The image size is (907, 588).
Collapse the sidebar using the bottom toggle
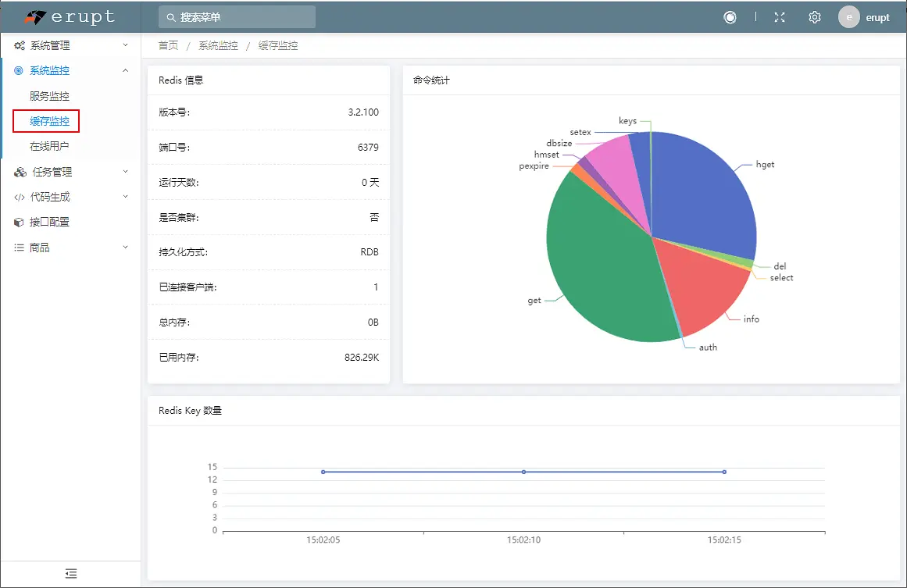click(x=70, y=573)
